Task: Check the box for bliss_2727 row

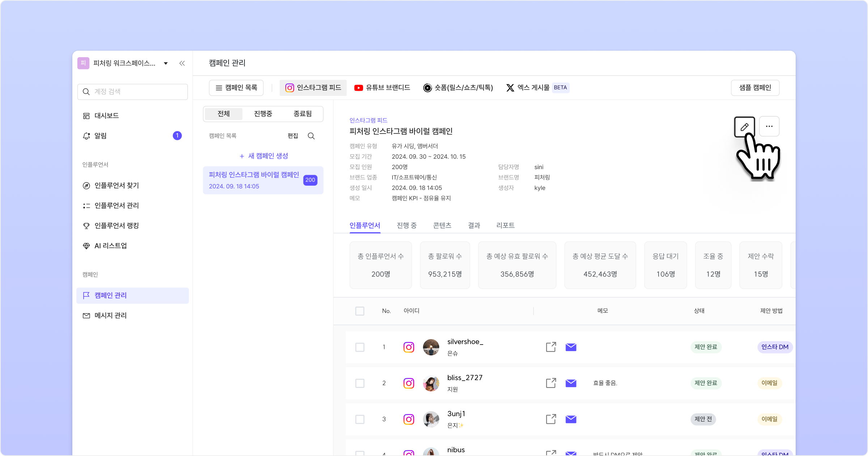Action: pos(359,383)
